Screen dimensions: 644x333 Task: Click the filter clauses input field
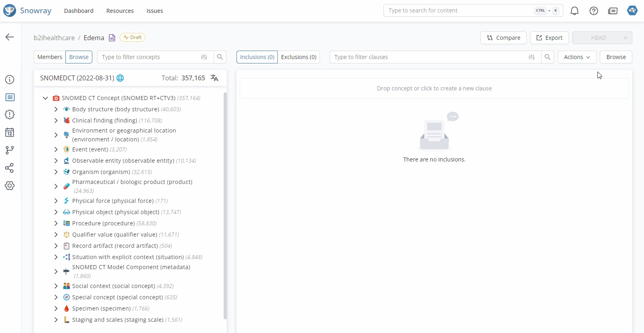428,57
